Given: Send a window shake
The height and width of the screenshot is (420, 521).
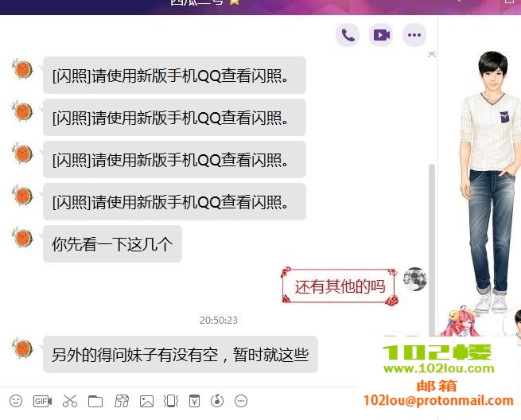Looking at the screenshot, I should coord(170,401).
